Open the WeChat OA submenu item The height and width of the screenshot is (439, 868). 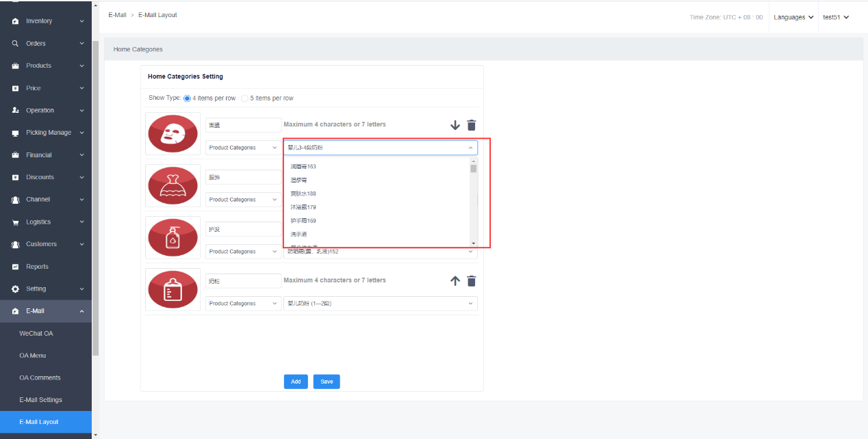pos(36,334)
